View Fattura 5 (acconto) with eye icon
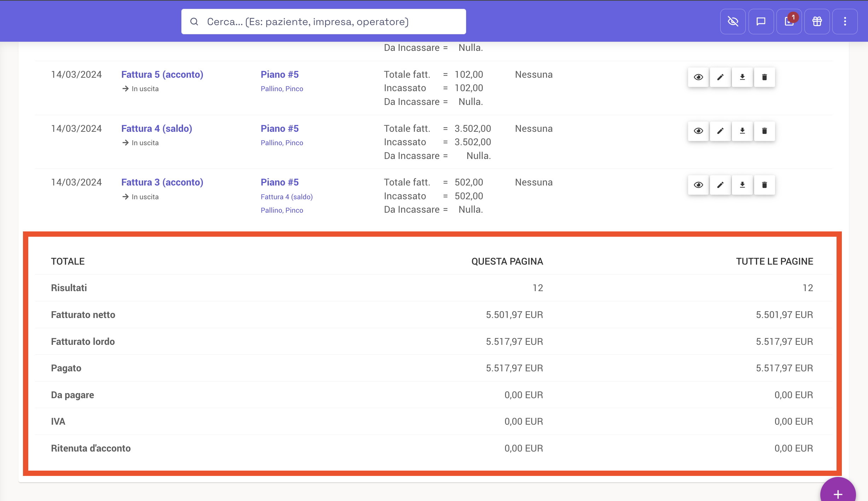868x501 pixels. 698,77
